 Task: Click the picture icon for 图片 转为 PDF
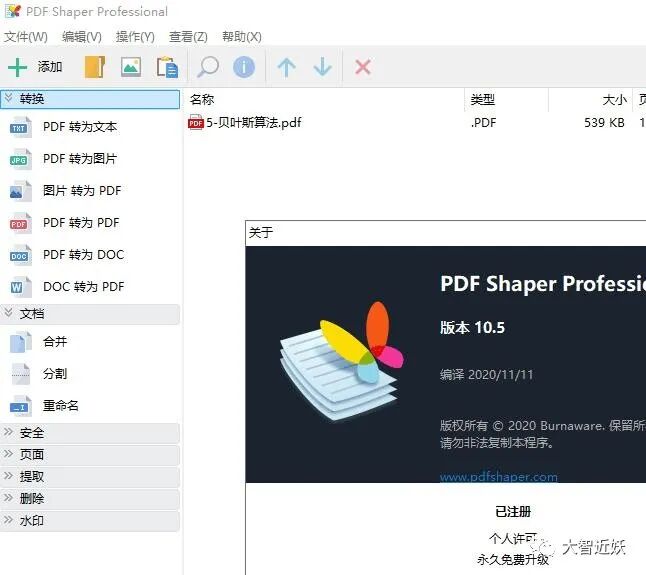click(20, 191)
